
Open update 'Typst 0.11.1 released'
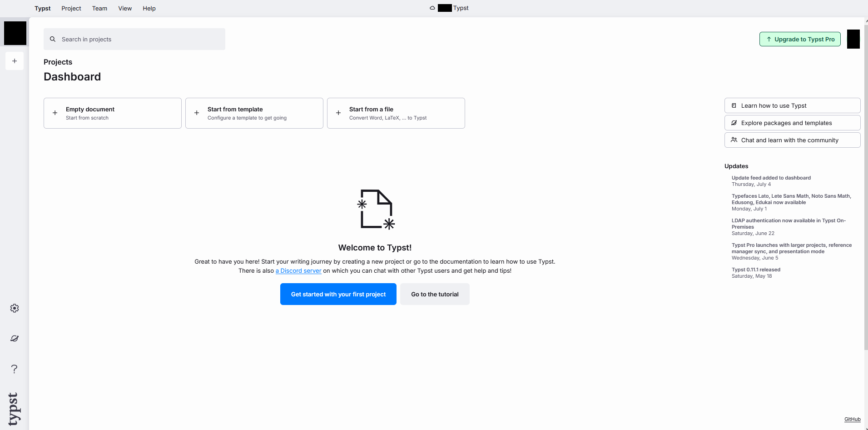point(756,273)
